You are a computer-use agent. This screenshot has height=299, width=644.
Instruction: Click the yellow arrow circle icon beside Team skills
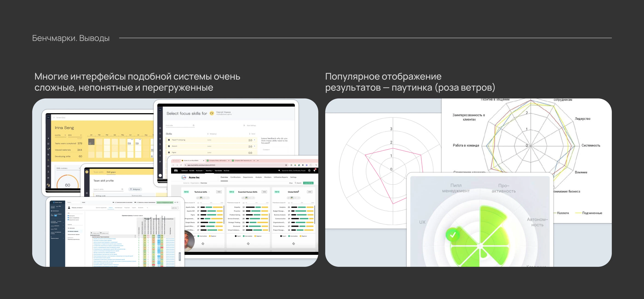pos(87,172)
